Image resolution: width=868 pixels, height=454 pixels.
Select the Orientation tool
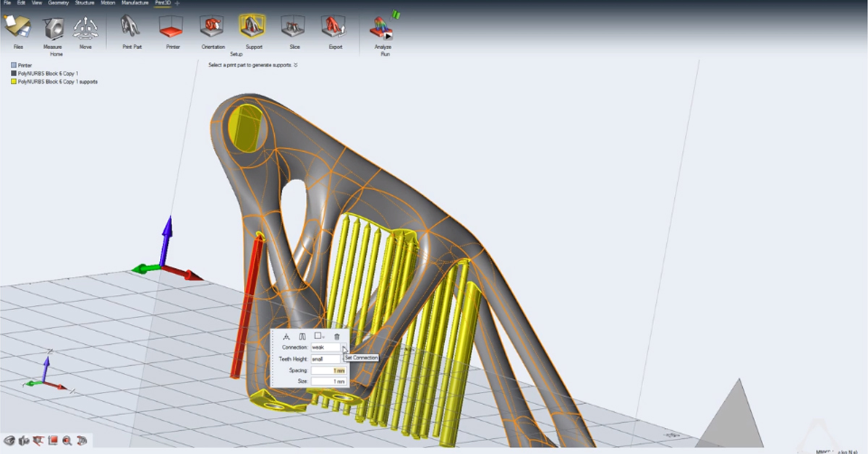[213, 27]
